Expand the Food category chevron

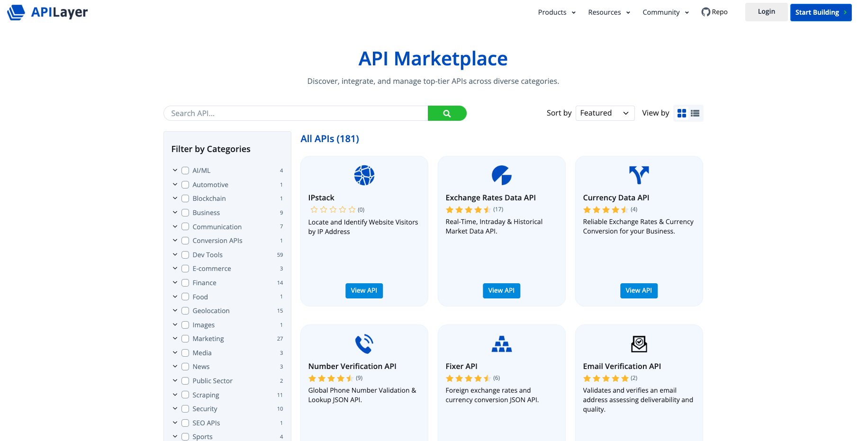(175, 297)
